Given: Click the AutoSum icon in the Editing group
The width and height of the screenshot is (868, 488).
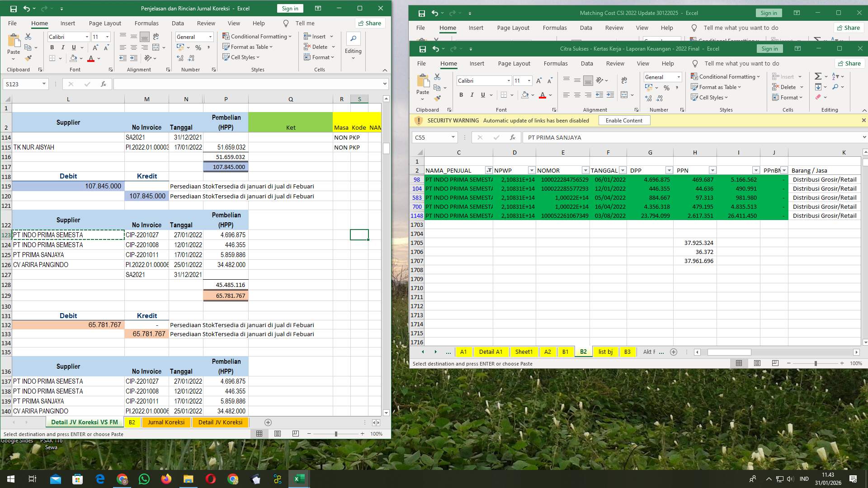Looking at the screenshot, I should coord(817,76).
